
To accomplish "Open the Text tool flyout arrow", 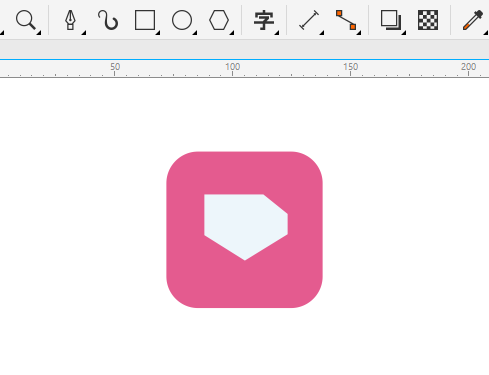I will 277,33.
